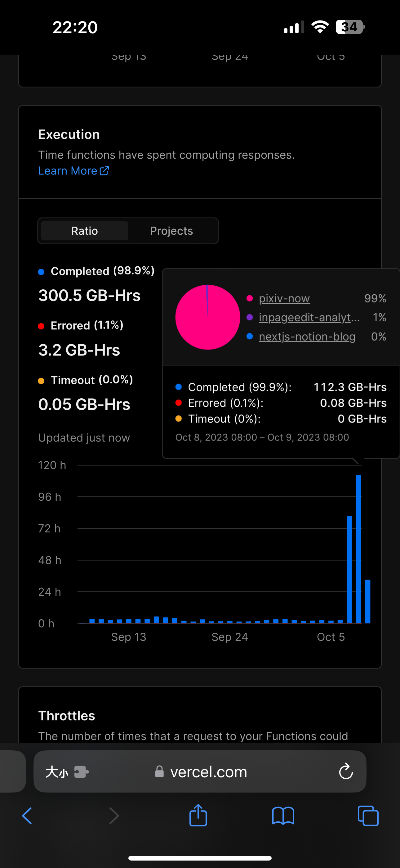Open text size controls with 大小 button
The height and width of the screenshot is (868, 400).
[x=57, y=772]
